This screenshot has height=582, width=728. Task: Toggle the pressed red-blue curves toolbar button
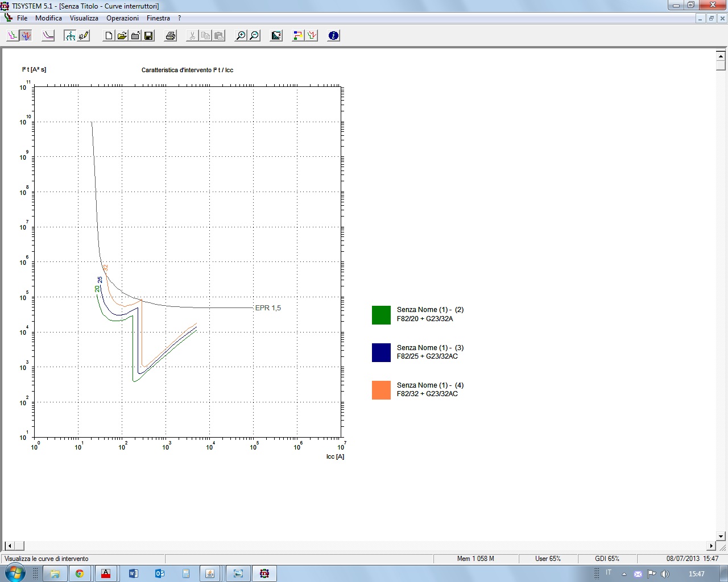click(x=26, y=36)
